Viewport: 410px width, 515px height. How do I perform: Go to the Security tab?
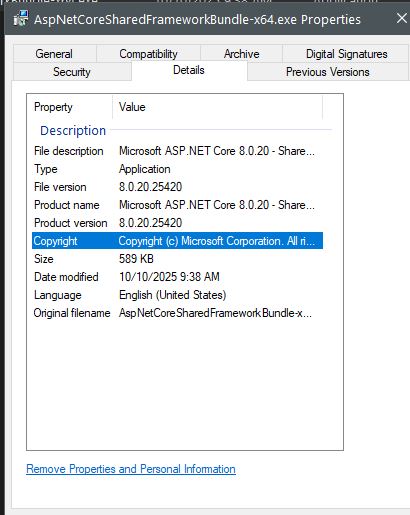point(72,72)
